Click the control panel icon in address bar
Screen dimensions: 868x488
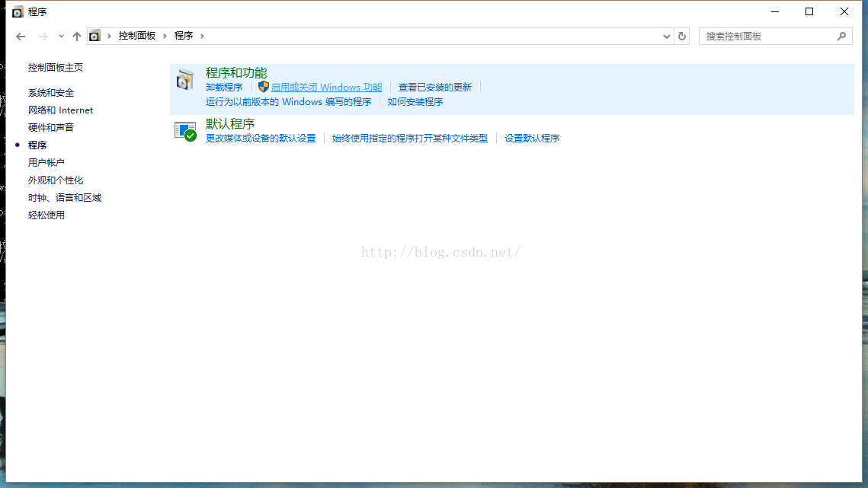pos(94,36)
